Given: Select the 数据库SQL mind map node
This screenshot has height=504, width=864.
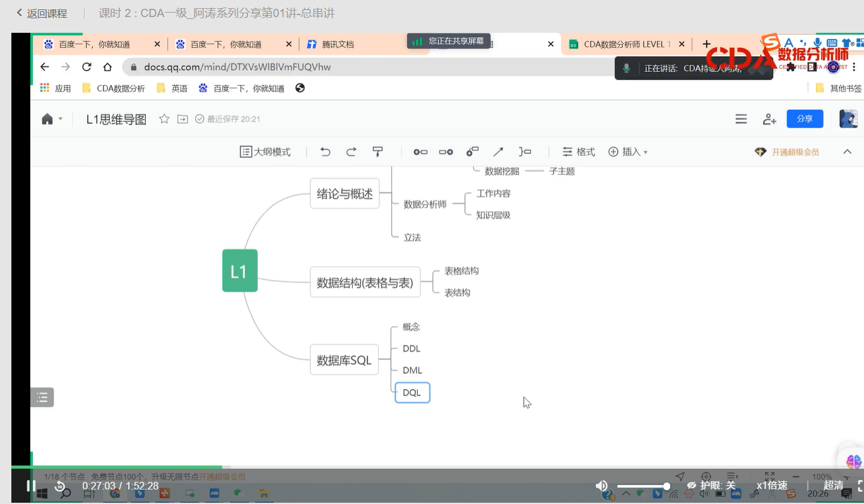Looking at the screenshot, I should pos(344,360).
